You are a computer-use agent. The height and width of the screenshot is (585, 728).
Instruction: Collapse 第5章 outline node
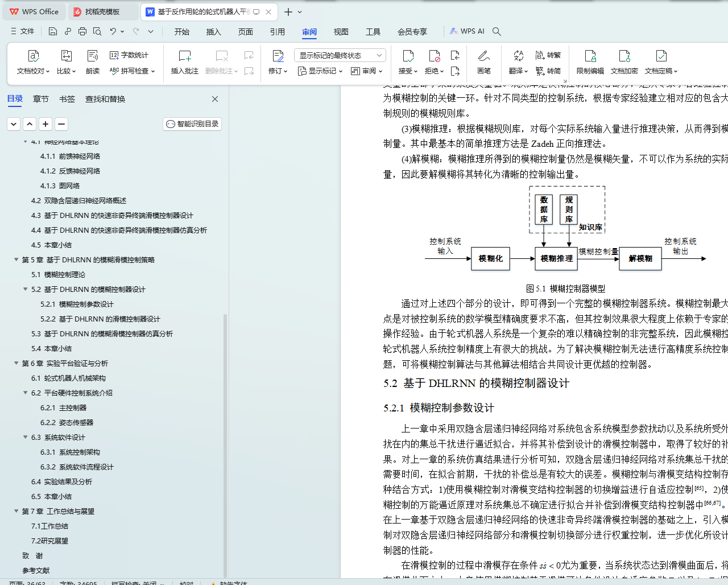pos(16,259)
